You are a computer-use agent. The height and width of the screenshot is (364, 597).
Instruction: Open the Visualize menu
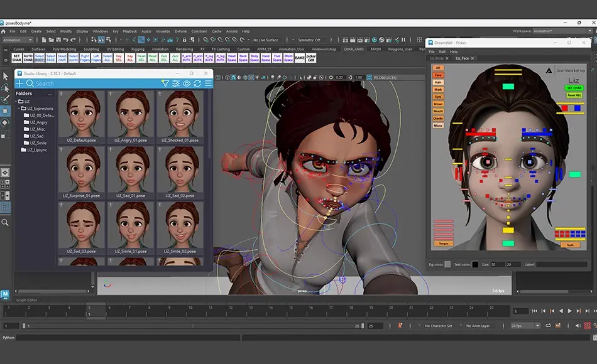(163, 31)
